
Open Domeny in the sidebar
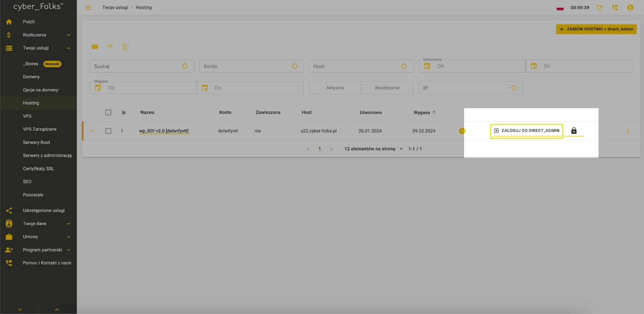pyautogui.click(x=31, y=77)
